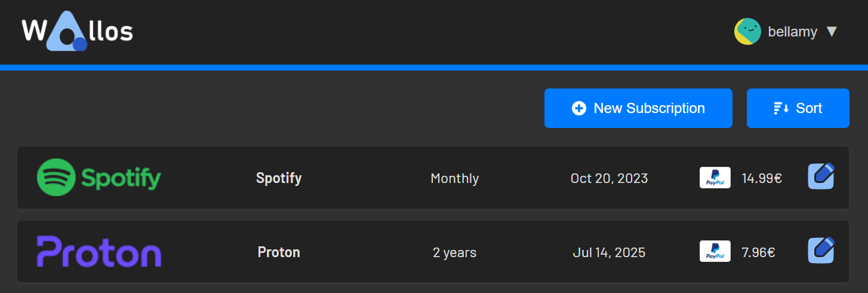Click the 7.96€ price on Proton row
The image size is (868, 293).
coord(758,252)
